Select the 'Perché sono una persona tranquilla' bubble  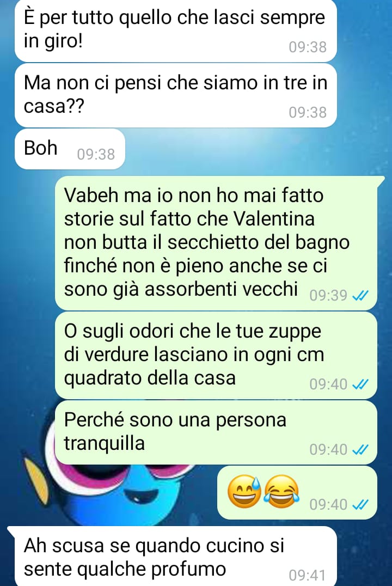point(216,432)
